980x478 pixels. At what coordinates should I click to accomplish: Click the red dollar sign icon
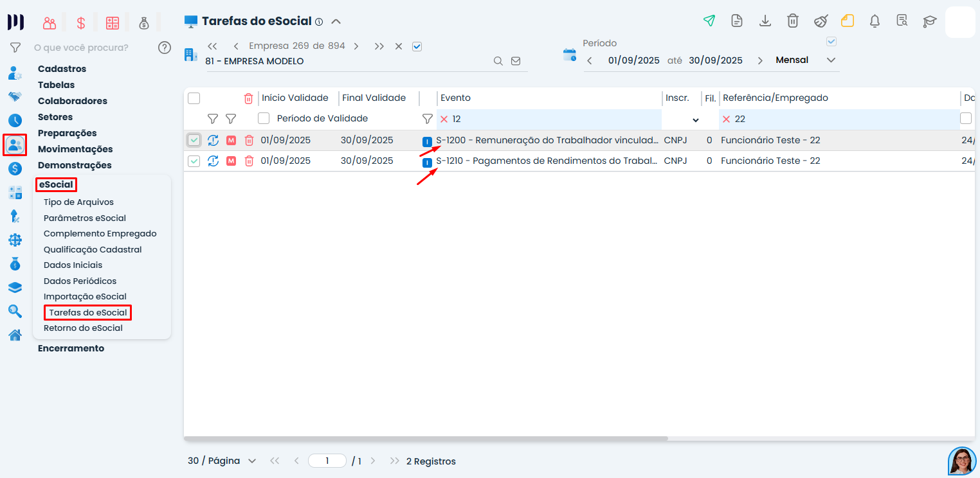pos(81,23)
